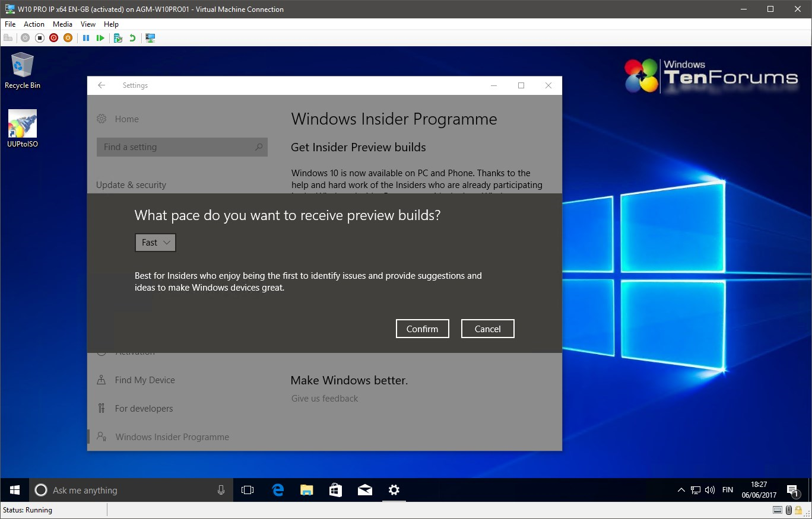This screenshot has height=519, width=812.
Task: Revert the VM with the green arrow icon
Action: [132, 38]
